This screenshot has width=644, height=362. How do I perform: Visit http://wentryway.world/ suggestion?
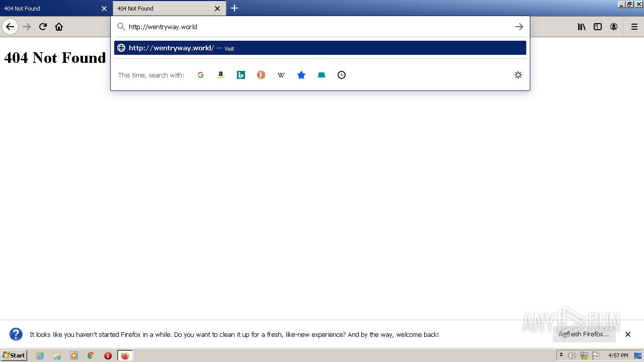(x=320, y=48)
